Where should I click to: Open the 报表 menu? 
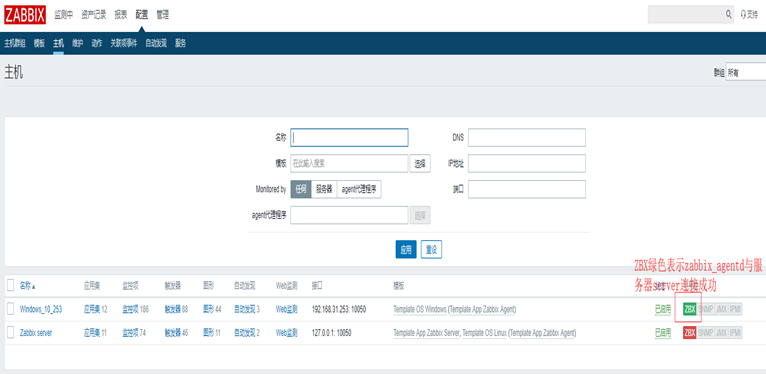pos(121,15)
